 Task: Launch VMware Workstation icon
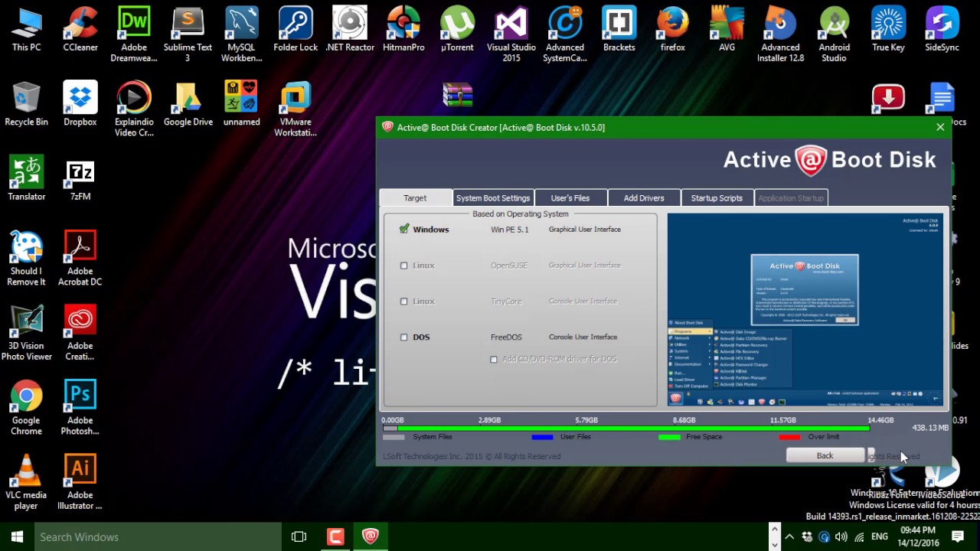click(296, 109)
